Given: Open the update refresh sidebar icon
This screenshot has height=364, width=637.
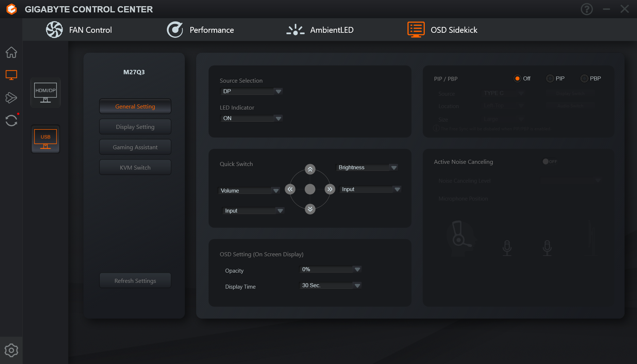Looking at the screenshot, I should tap(11, 120).
